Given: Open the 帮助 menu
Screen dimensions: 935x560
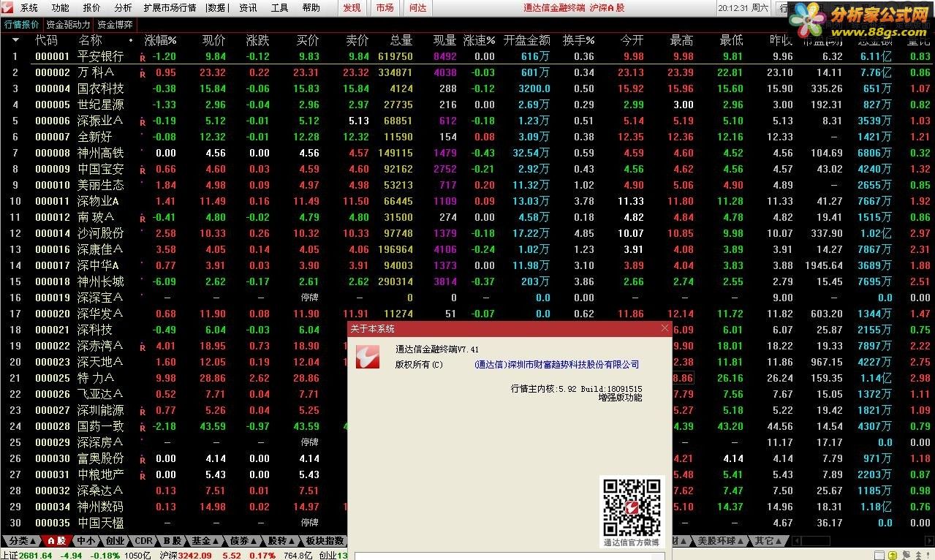Looking at the screenshot, I should coord(311,8).
